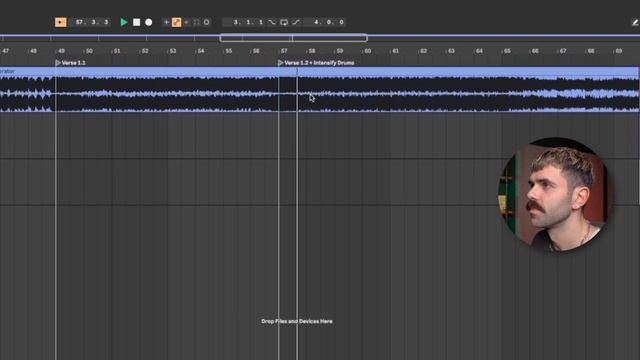Click the arrangement position field 57.3.3
This screenshot has width=640, height=360.
(x=92, y=22)
